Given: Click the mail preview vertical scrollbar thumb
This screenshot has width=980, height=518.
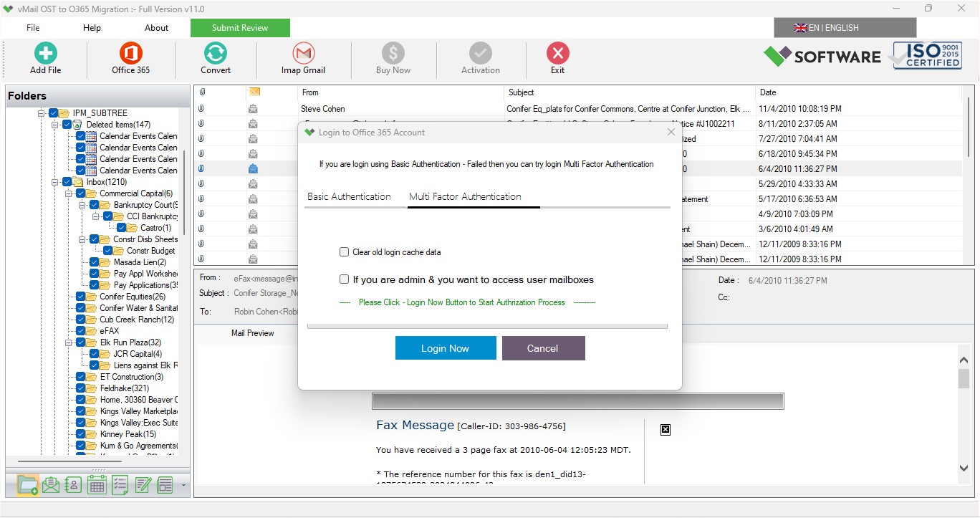Looking at the screenshot, I should point(964,378).
